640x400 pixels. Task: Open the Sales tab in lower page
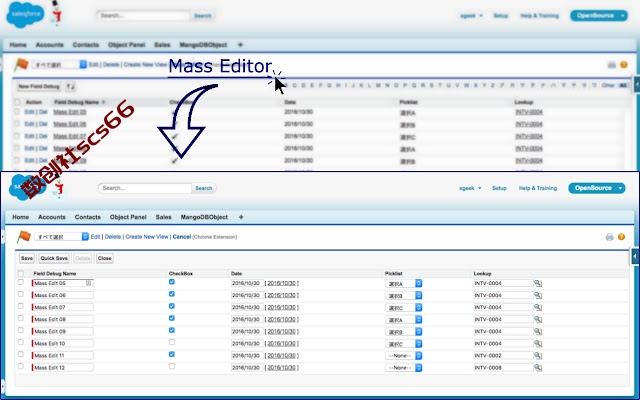point(163,217)
